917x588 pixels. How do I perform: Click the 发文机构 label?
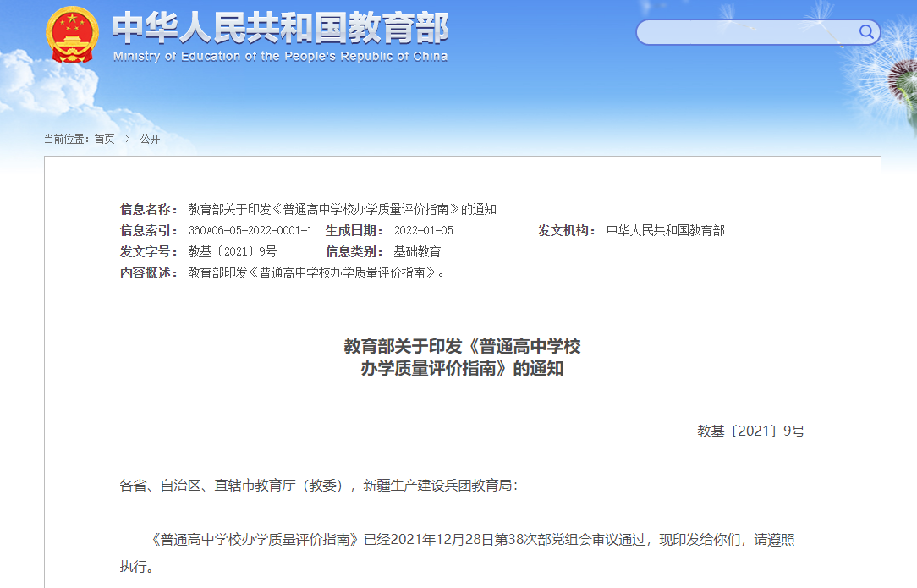[567, 230]
